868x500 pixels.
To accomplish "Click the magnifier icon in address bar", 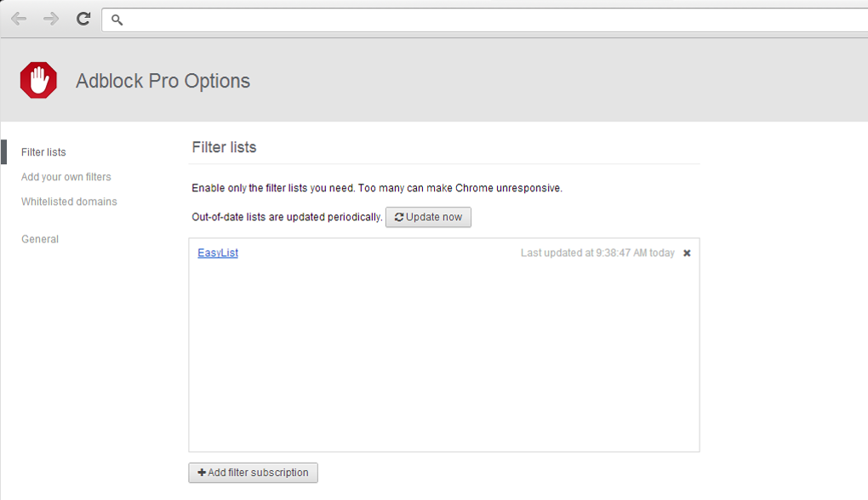I will tap(117, 20).
